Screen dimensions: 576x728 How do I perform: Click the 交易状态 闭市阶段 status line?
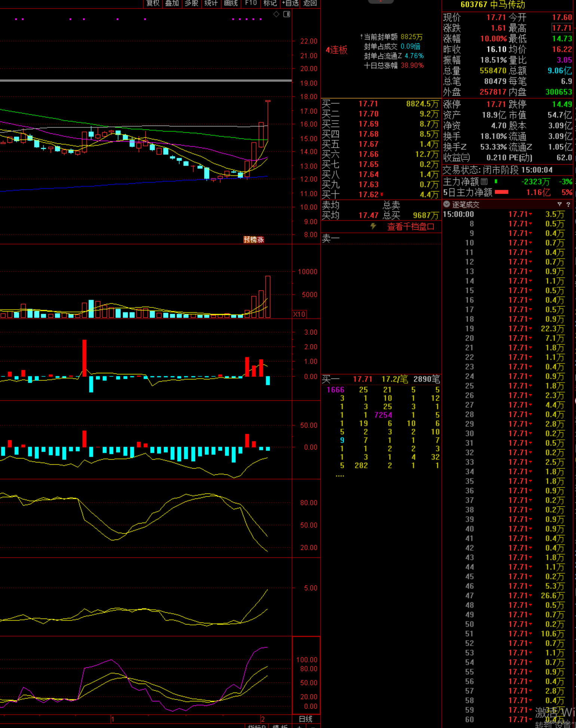[x=498, y=170]
